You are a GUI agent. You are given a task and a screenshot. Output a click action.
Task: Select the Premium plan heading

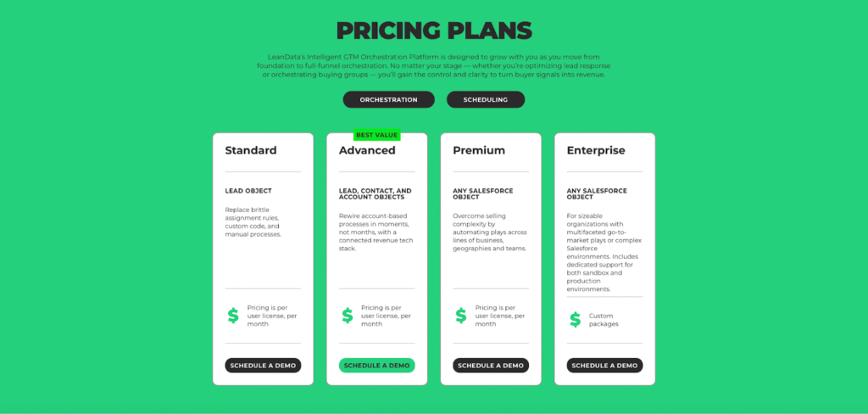click(x=479, y=150)
